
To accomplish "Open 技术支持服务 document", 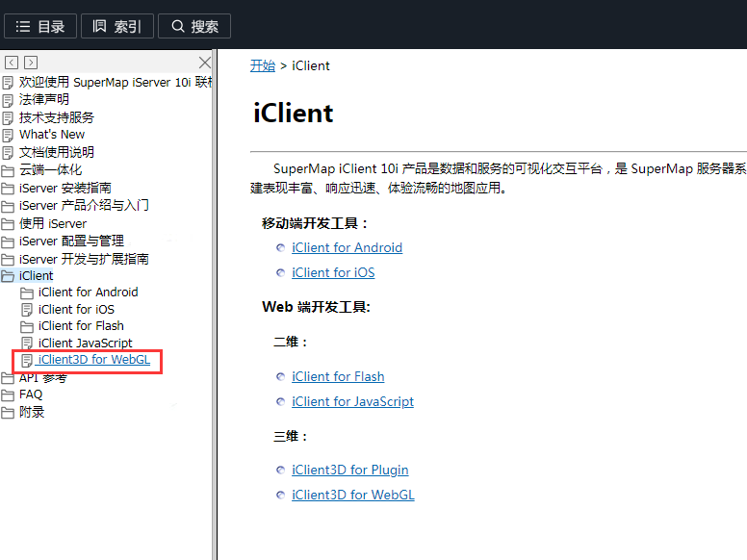I will coord(57,117).
